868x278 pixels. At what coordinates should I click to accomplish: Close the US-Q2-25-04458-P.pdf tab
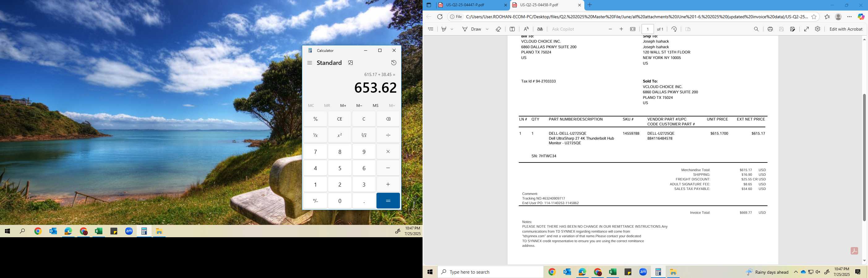579,5
